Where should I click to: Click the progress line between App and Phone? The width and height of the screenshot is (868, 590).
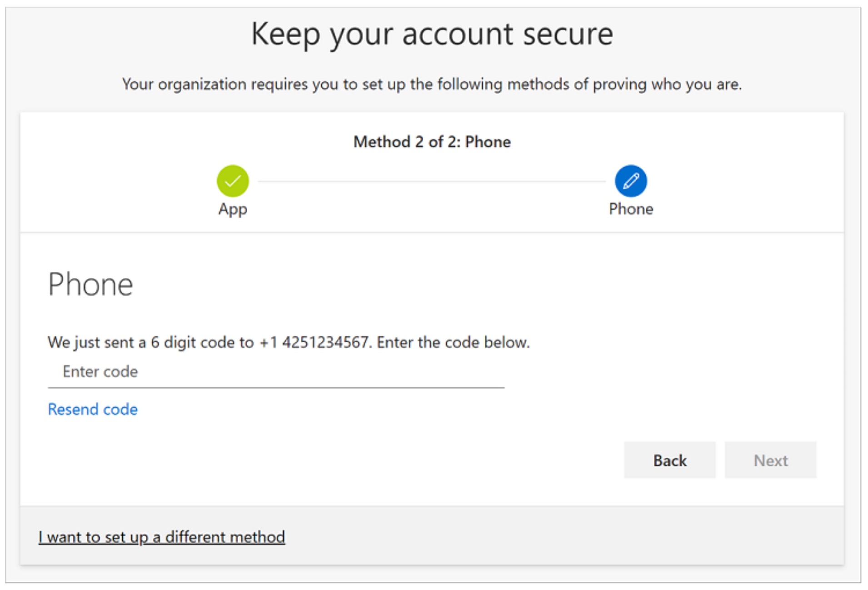(x=432, y=181)
